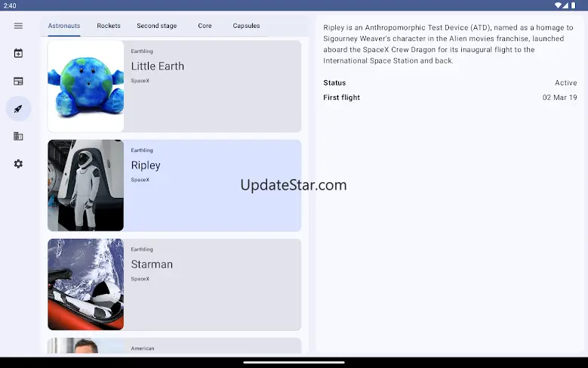Click the Wi-Fi status bar icon
Image resolution: width=588 pixels, height=368 pixels.
click(x=558, y=5)
